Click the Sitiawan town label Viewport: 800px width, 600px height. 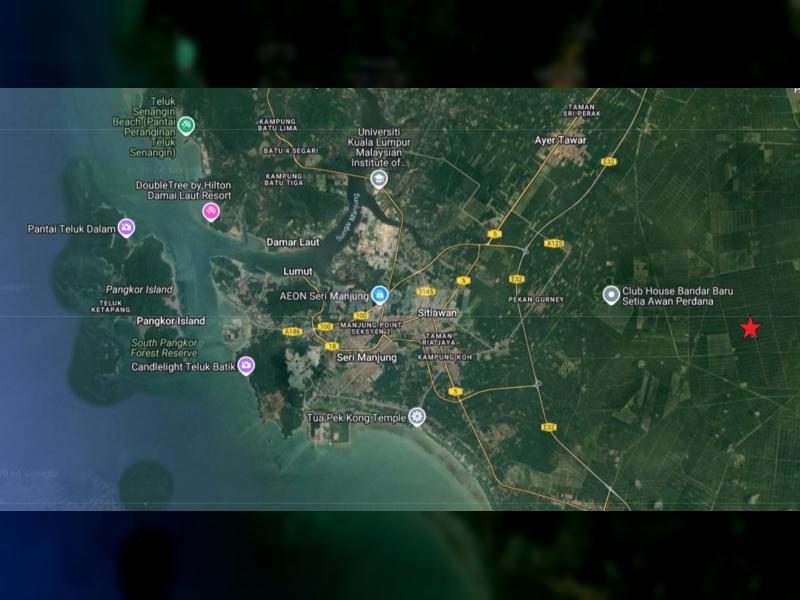(438, 313)
